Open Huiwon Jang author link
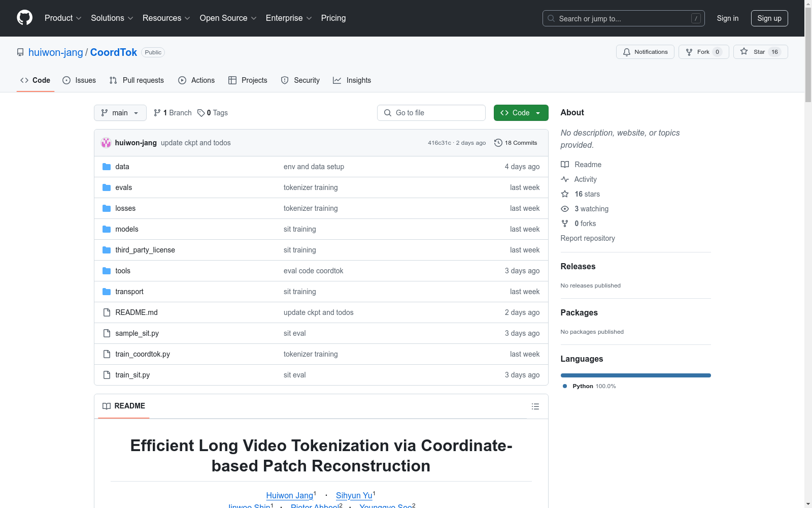The height and width of the screenshot is (508, 812). click(290, 495)
